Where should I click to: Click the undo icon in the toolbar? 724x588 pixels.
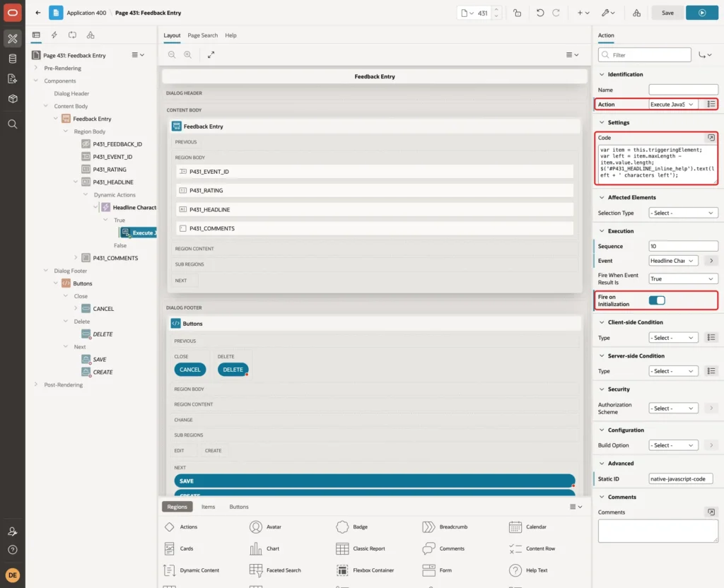tap(539, 13)
